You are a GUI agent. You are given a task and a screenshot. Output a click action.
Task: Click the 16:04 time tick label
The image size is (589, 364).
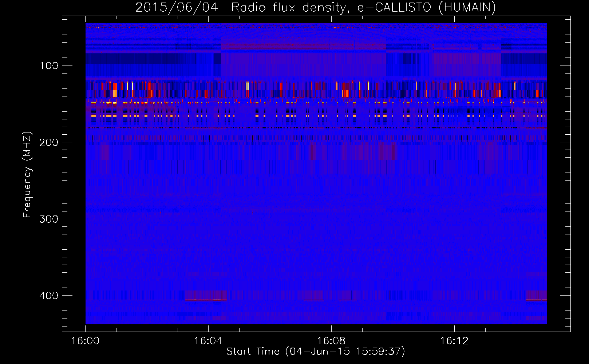tap(208, 341)
